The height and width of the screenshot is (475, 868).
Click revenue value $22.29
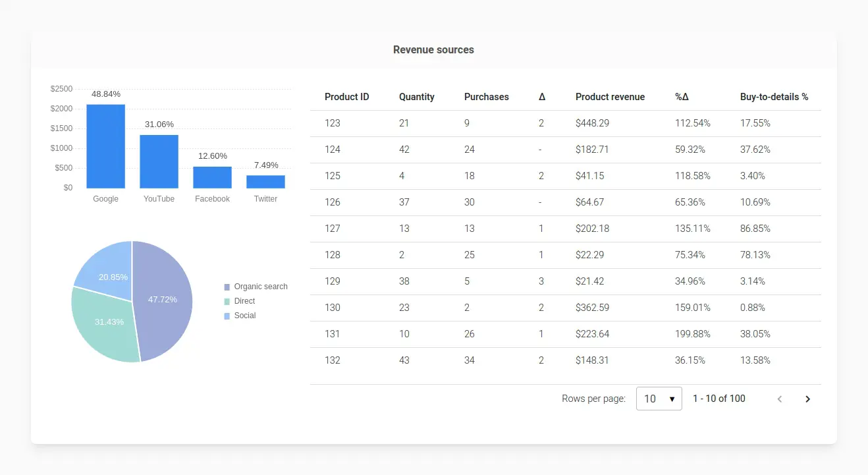pos(589,255)
